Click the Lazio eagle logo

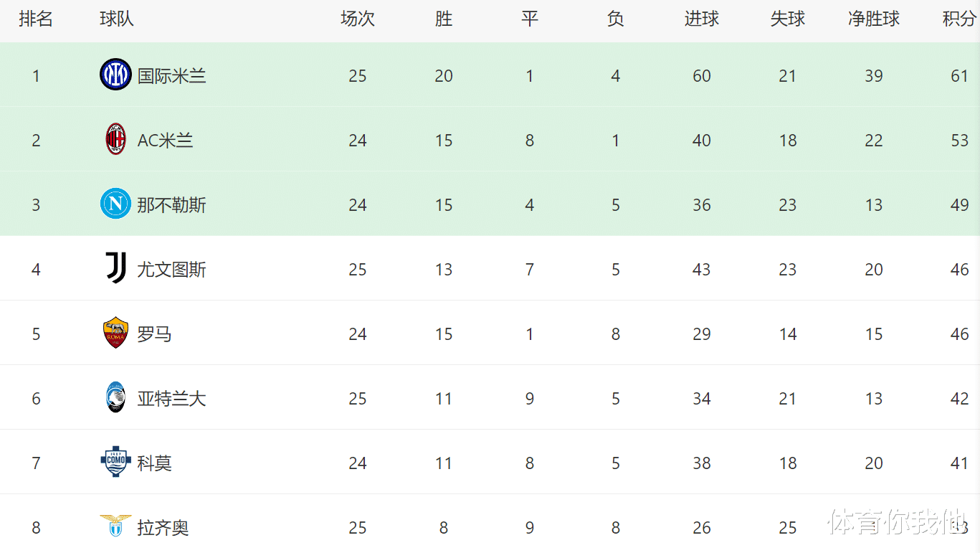coord(115,526)
